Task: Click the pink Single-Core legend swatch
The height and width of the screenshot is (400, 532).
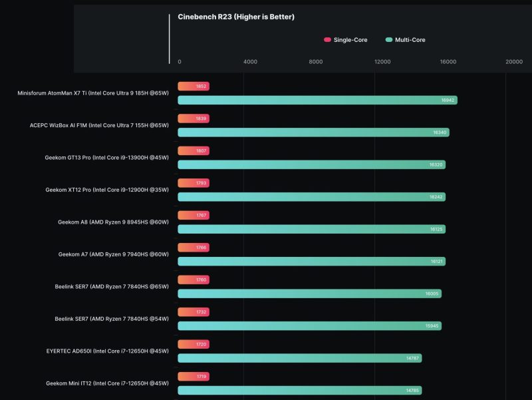Action: pyautogui.click(x=327, y=40)
